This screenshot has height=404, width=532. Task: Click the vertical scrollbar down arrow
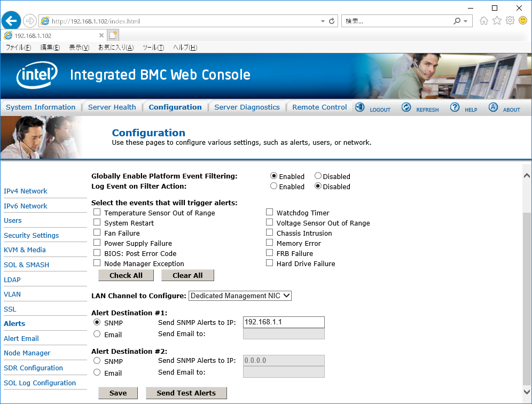(x=527, y=391)
